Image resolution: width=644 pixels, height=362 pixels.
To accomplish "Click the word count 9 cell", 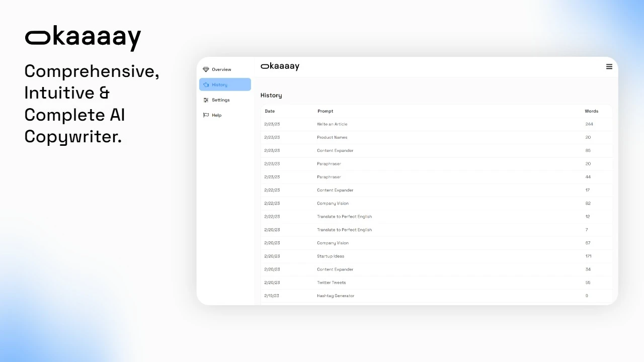I will (587, 296).
